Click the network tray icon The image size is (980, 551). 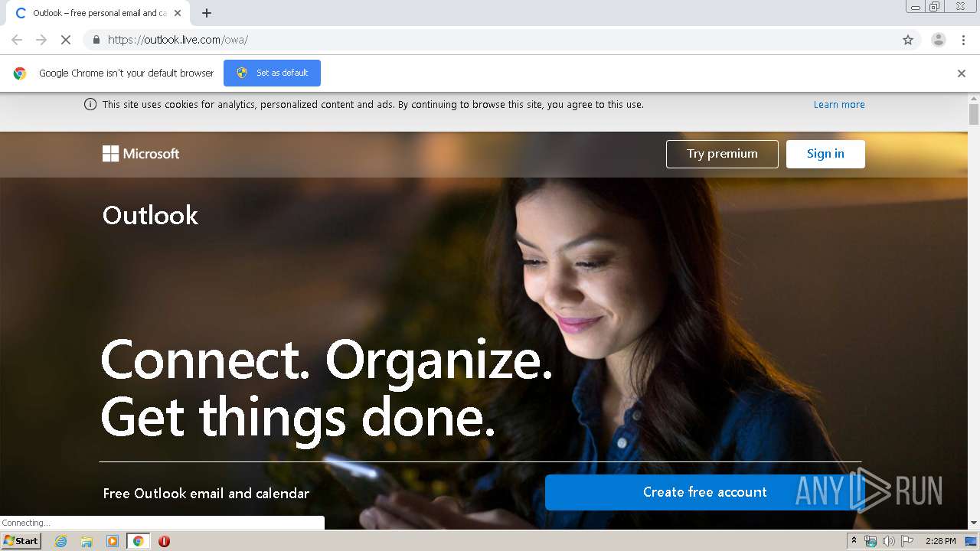(871, 541)
